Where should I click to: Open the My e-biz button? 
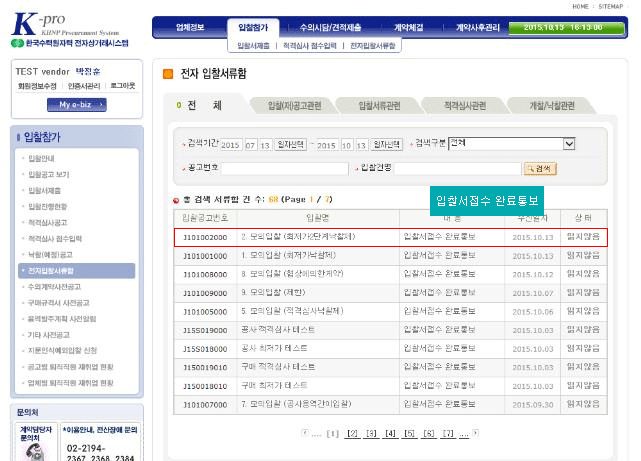(x=76, y=104)
